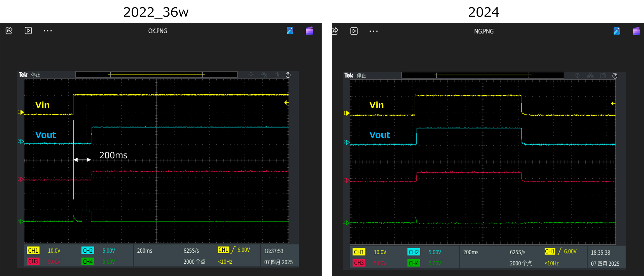Screen dimensions: 644x276
Task: Click the blue edit image icon for NG.PNG
Action: pyautogui.click(x=617, y=31)
